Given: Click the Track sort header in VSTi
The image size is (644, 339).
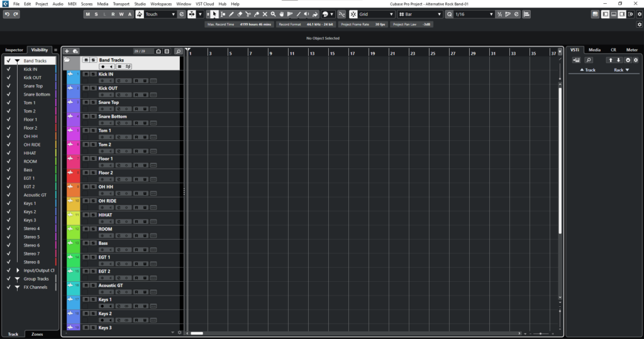Looking at the screenshot, I should point(588,70).
